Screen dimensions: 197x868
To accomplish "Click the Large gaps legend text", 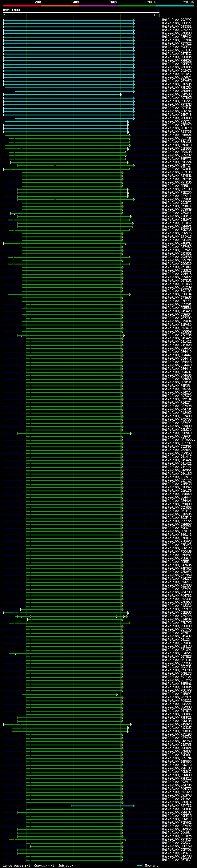I will point(13,865).
